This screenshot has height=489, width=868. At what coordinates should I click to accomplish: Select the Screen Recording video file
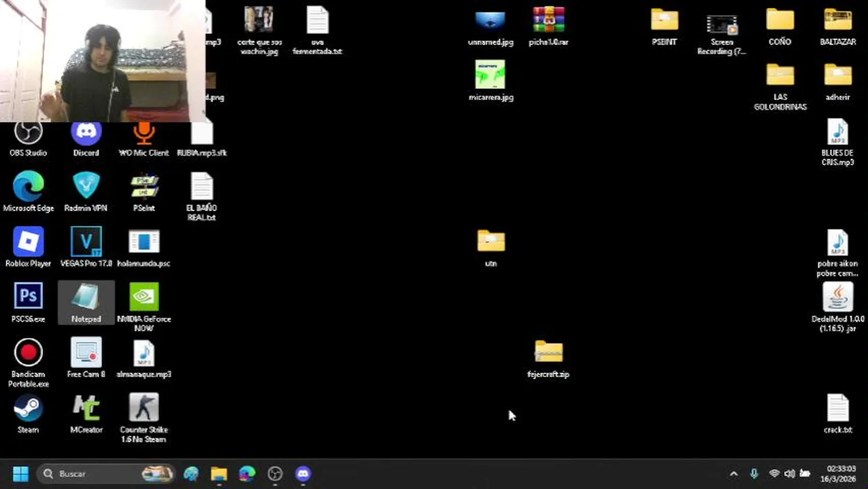721,34
